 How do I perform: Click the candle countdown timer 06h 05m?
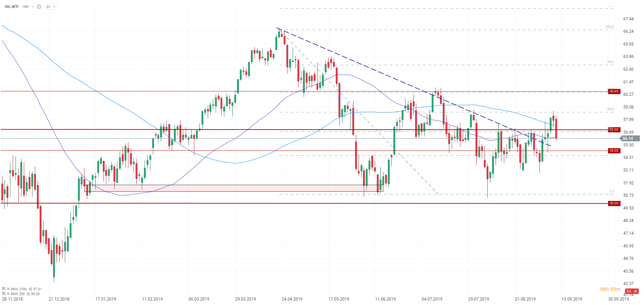click(610, 289)
